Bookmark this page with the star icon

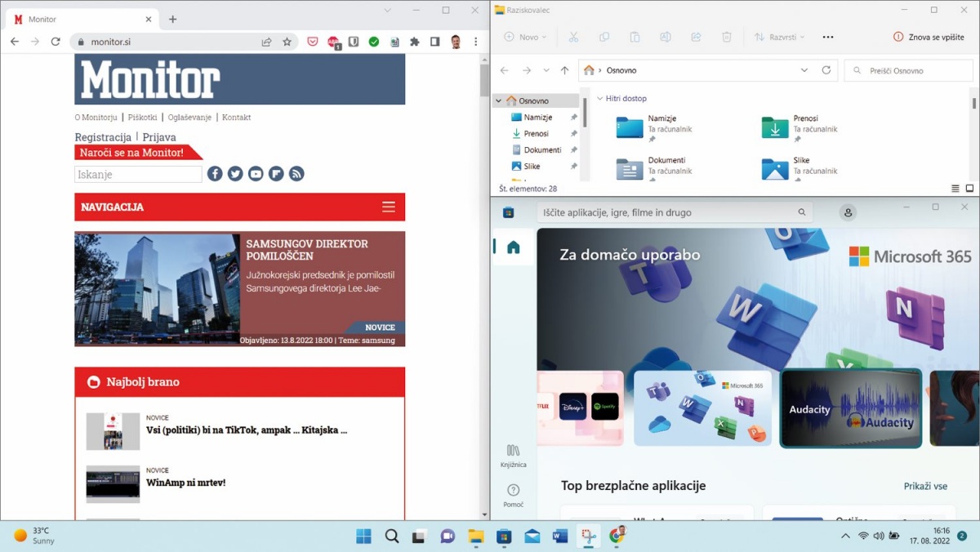pos(287,42)
